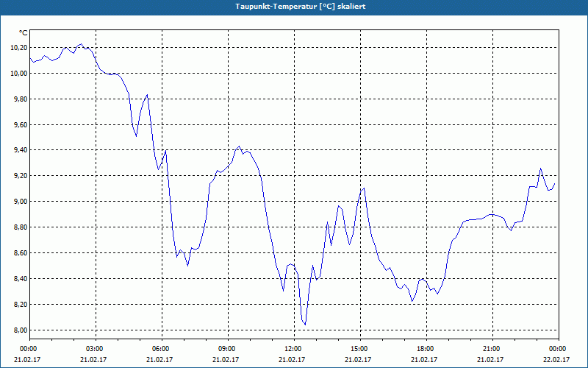This screenshot has width=588, height=368.
Task: Click the 09:00 time label
Action: pyautogui.click(x=228, y=349)
